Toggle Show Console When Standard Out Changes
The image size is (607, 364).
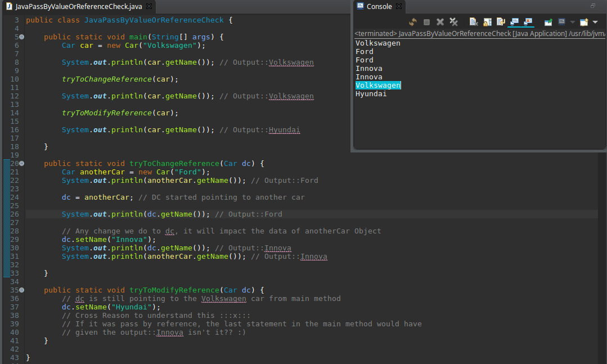[514, 22]
